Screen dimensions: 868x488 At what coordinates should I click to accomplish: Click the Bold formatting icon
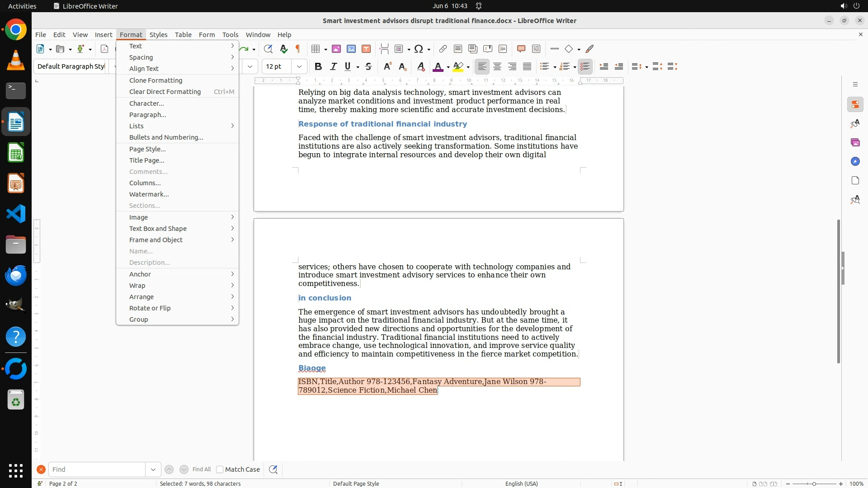tap(318, 67)
